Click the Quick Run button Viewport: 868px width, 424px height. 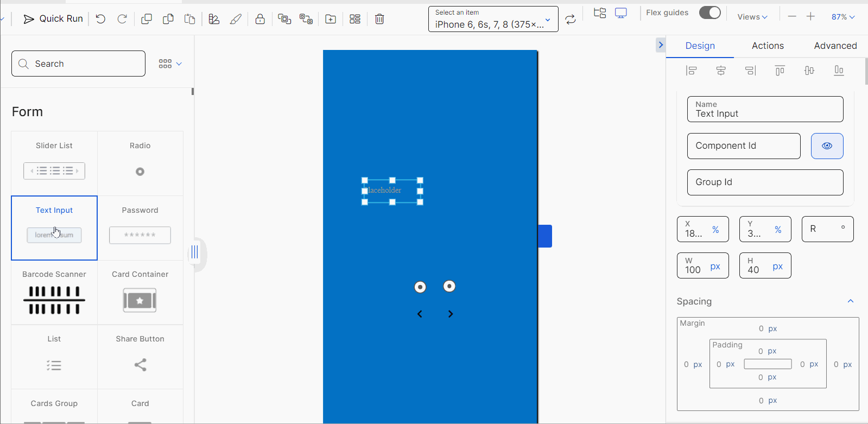click(53, 19)
